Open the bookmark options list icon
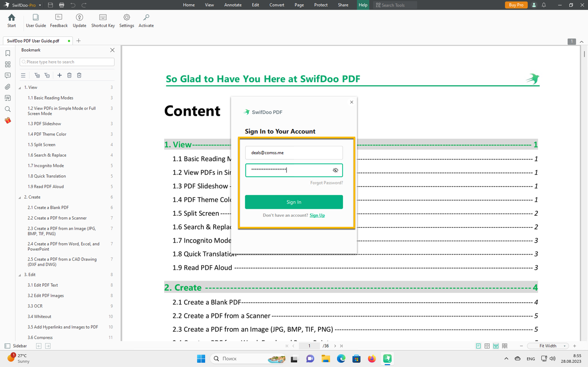The width and height of the screenshot is (588, 367). (23, 75)
